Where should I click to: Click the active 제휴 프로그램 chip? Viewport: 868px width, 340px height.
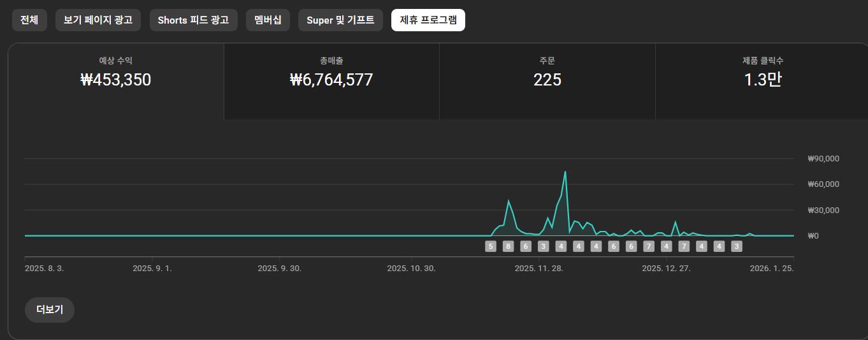428,20
